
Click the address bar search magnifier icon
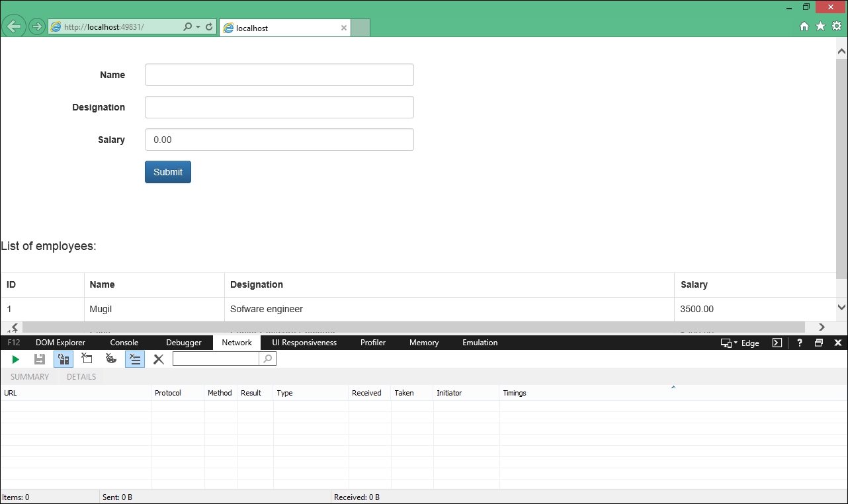[x=188, y=27]
